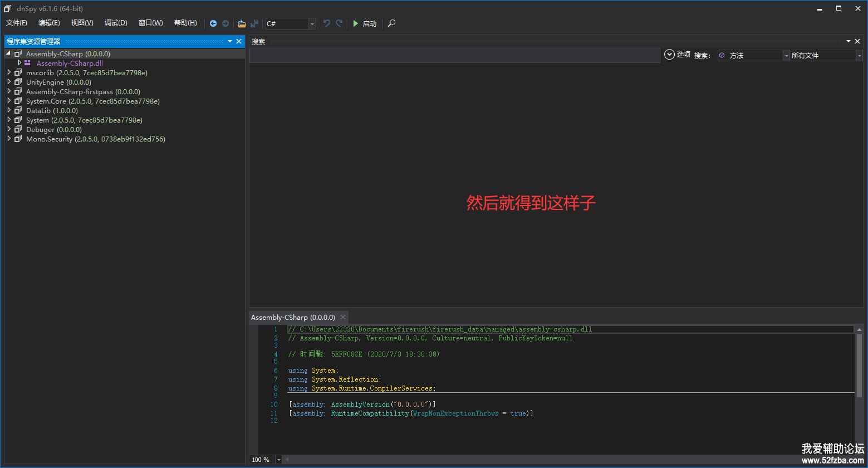868x468 pixels.
Task: Open the 所有文件 search scope dropdown
Action: (859, 56)
